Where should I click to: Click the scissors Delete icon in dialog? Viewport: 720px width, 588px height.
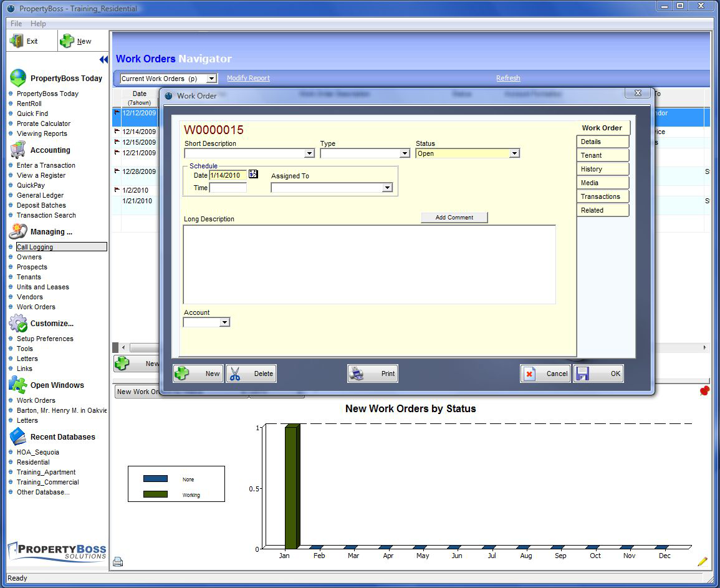click(235, 374)
